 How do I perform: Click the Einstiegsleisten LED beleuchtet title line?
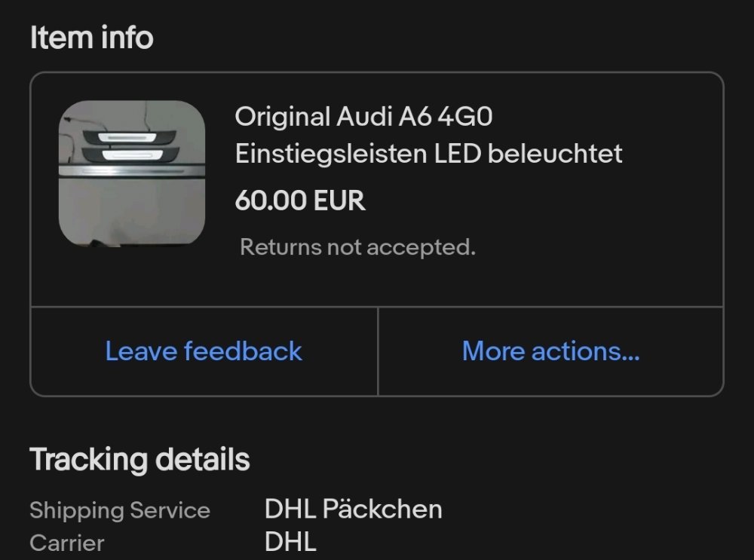[x=428, y=154]
